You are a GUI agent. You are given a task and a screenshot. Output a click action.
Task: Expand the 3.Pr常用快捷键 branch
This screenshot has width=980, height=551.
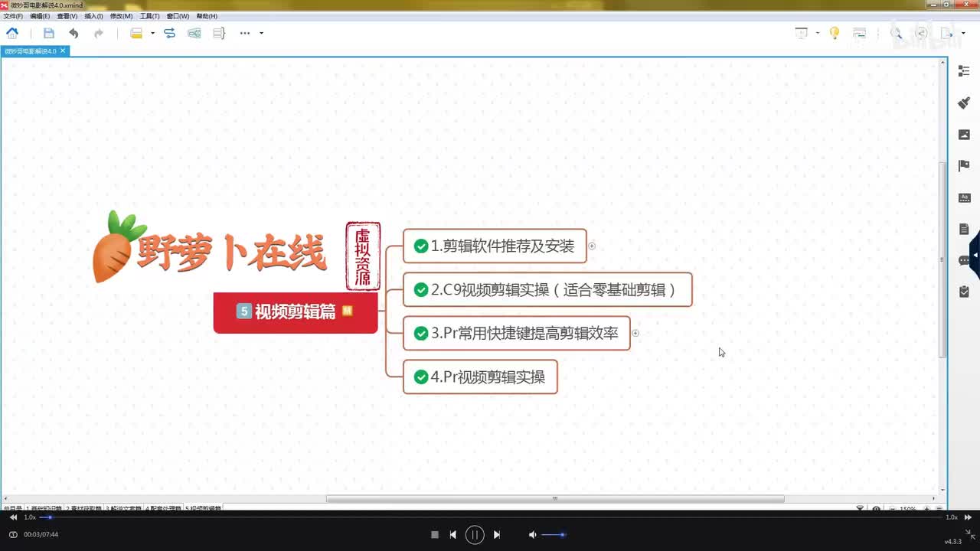[635, 333]
